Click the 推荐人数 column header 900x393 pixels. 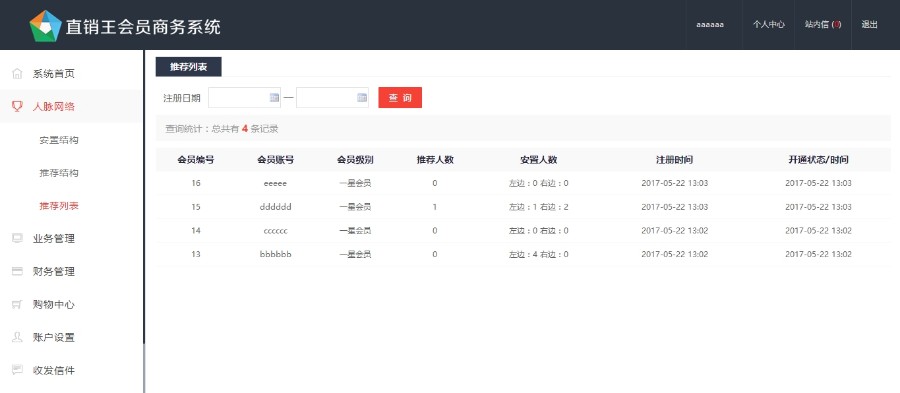(x=435, y=160)
